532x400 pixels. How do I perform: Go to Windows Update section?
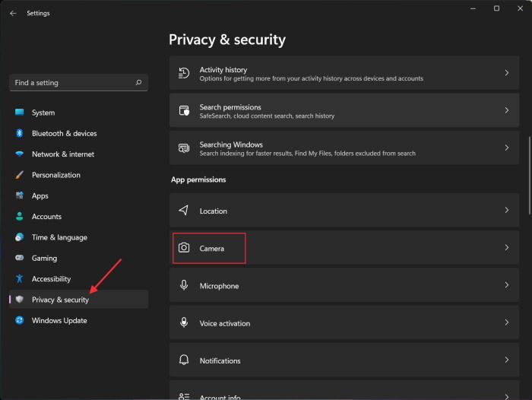click(59, 320)
